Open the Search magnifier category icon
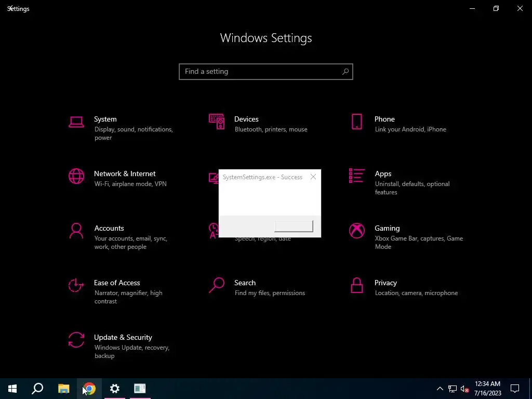This screenshot has width=532, height=399. 217,285
